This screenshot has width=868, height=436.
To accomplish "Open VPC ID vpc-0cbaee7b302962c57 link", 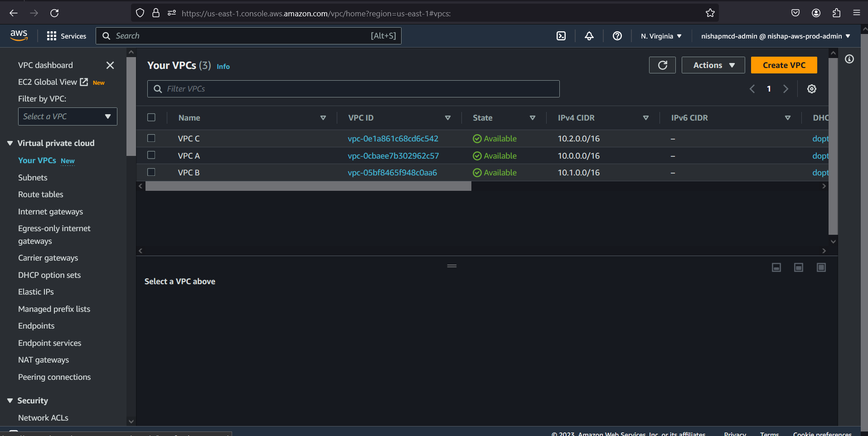I will tap(393, 156).
